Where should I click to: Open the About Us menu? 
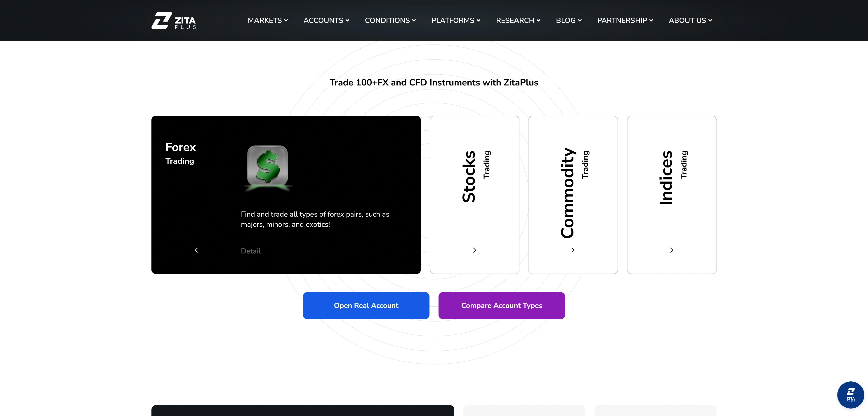(690, 20)
